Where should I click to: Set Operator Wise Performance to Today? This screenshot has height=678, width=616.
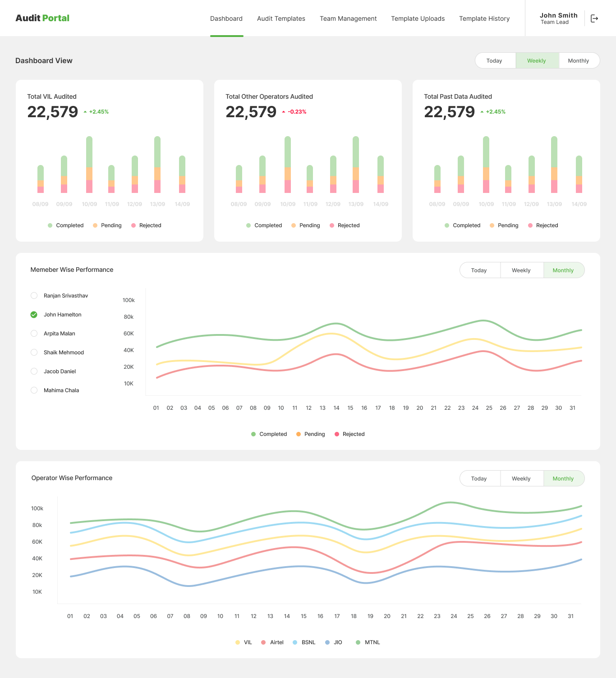(479, 479)
